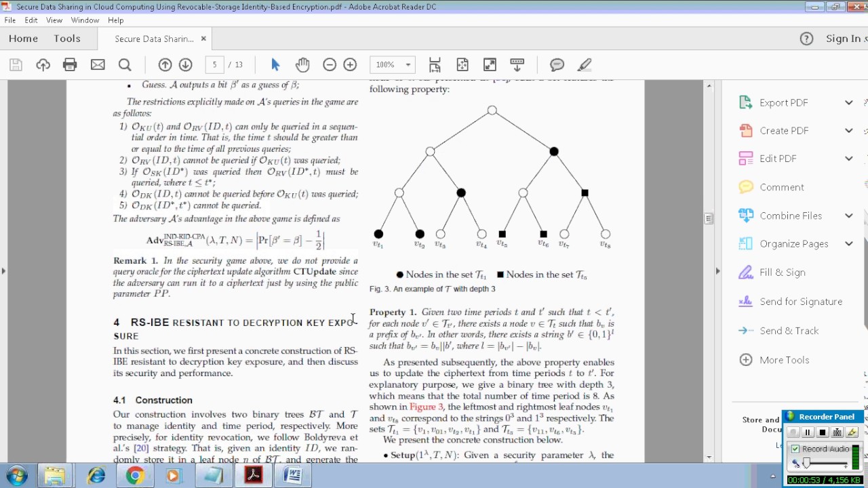Activate the Hand pan tool

click(x=302, y=64)
